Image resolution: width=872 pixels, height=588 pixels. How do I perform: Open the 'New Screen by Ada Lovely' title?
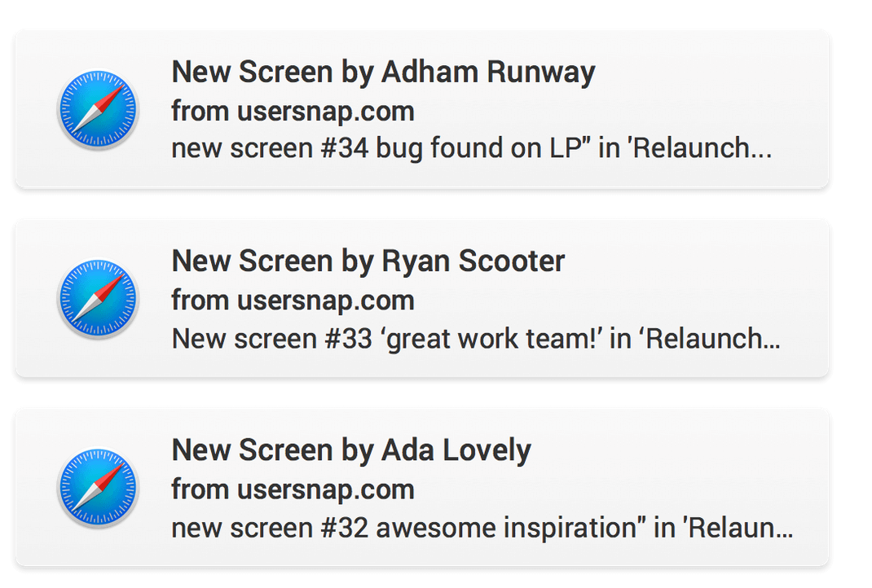351,450
